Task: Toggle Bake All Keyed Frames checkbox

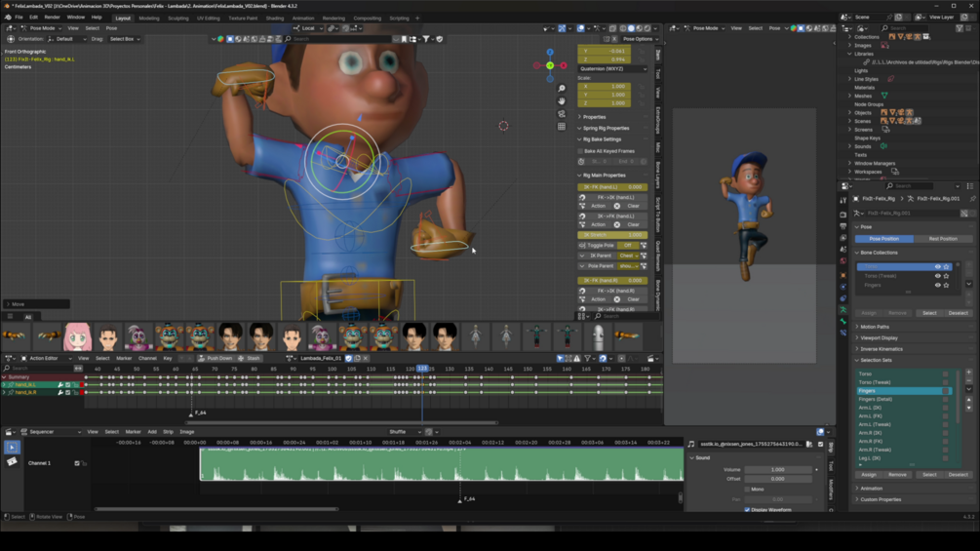Action: 580,151
